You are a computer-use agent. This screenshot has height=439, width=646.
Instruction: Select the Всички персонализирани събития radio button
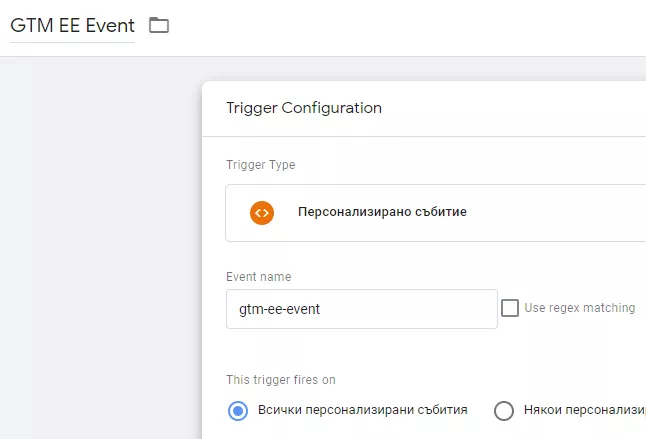click(238, 411)
